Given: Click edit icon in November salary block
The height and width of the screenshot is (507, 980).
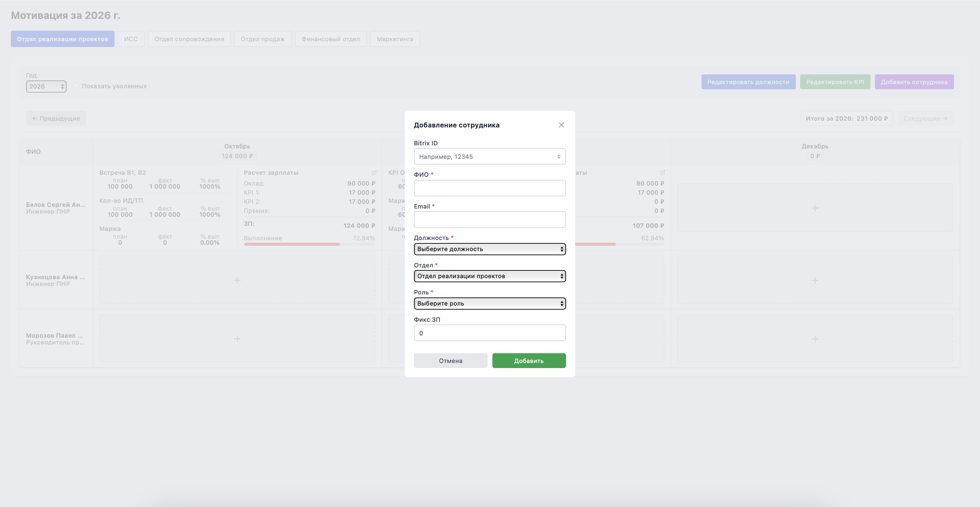Looking at the screenshot, I should 662,172.
